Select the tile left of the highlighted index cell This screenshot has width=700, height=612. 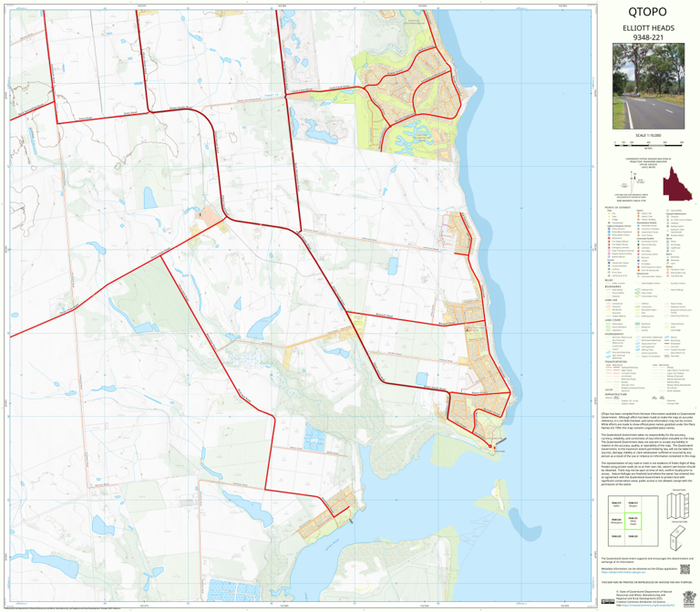click(616, 521)
